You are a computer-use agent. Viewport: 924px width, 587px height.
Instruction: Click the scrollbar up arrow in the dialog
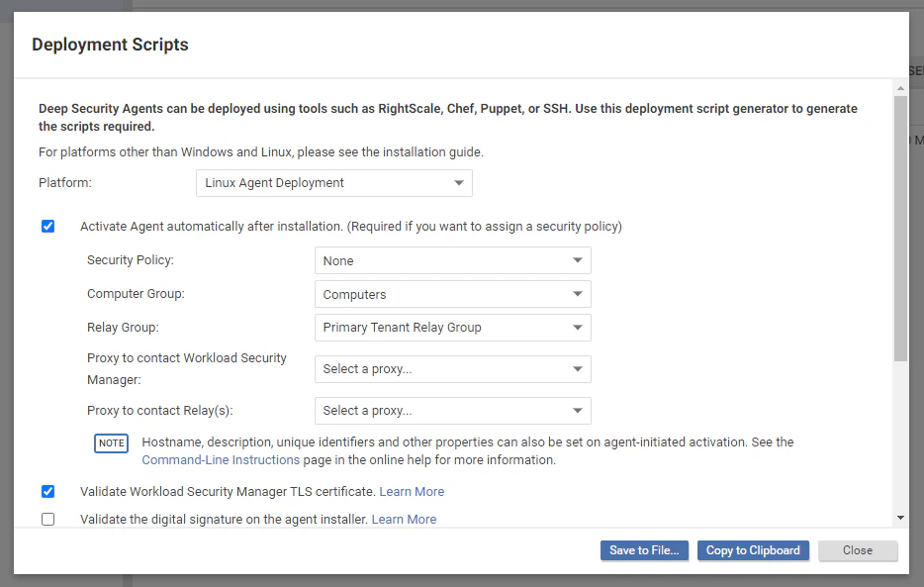pyautogui.click(x=900, y=88)
